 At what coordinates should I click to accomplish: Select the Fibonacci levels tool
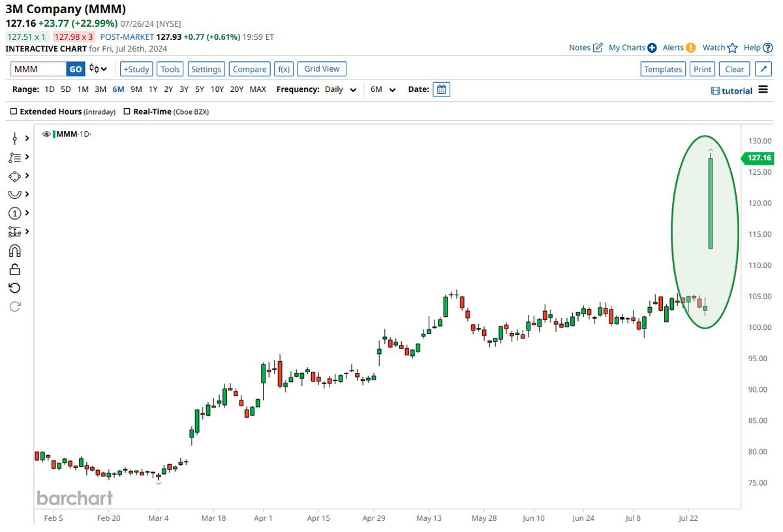tap(15, 231)
